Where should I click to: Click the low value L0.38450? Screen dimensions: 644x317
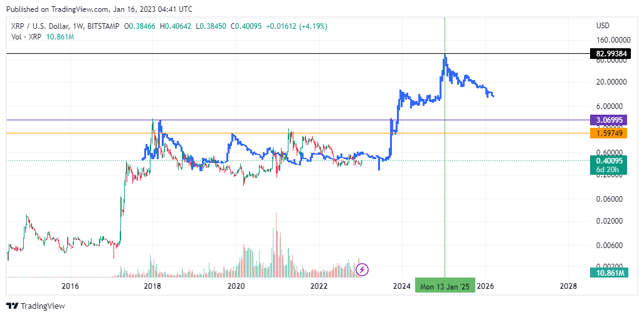click(x=211, y=26)
